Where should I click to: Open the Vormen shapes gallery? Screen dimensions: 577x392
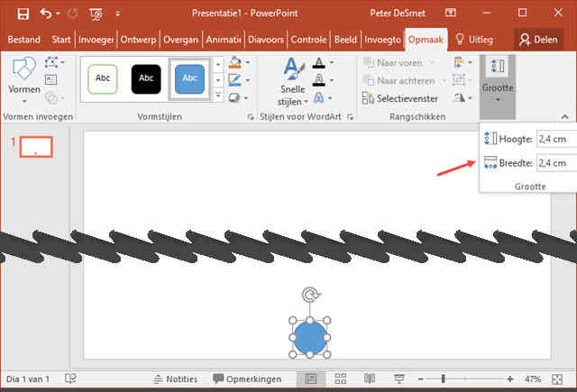24,80
